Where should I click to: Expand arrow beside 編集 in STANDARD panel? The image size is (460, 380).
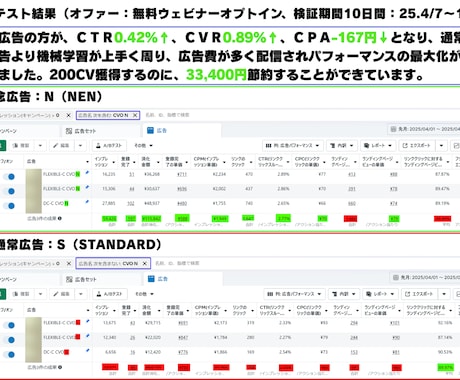pyautogui.click(x=81, y=294)
